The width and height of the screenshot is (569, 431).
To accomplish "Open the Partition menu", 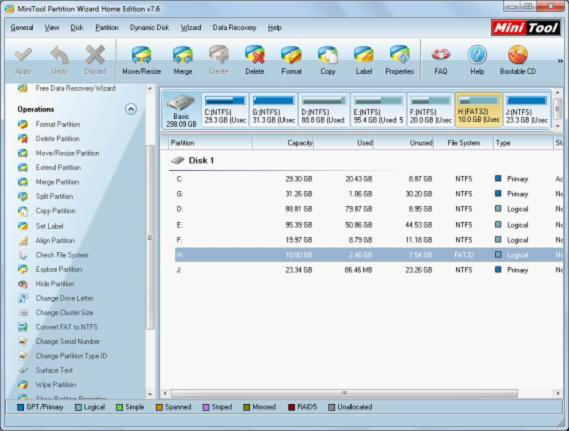I will point(107,28).
